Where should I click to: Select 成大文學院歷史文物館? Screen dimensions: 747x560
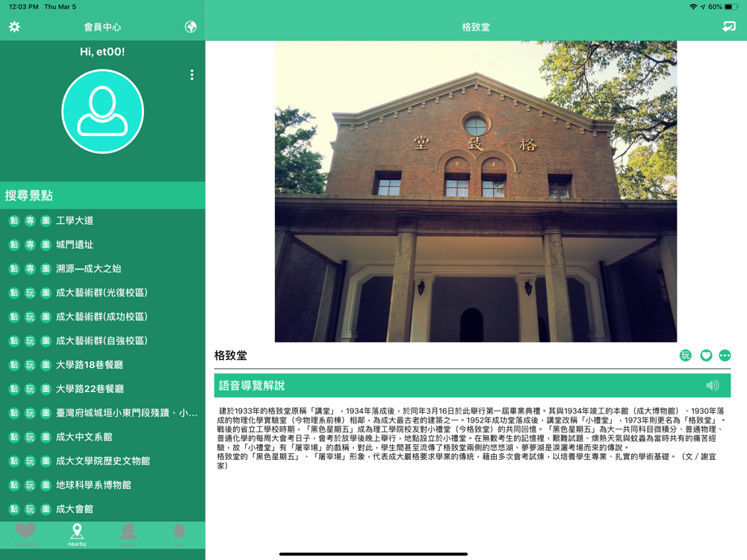pyautogui.click(x=102, y=461)
